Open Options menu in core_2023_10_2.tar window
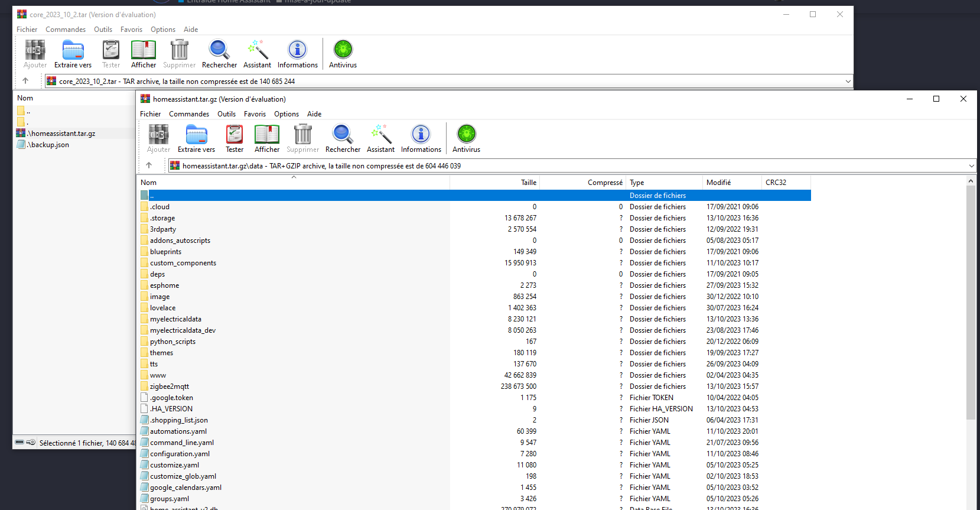The width and height of the screenshot is (980, 510). pos(163,30)
